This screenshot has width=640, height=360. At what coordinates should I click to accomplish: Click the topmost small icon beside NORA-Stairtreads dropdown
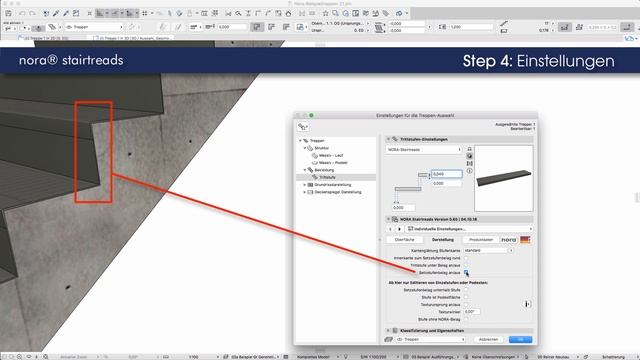pos(469,149)
